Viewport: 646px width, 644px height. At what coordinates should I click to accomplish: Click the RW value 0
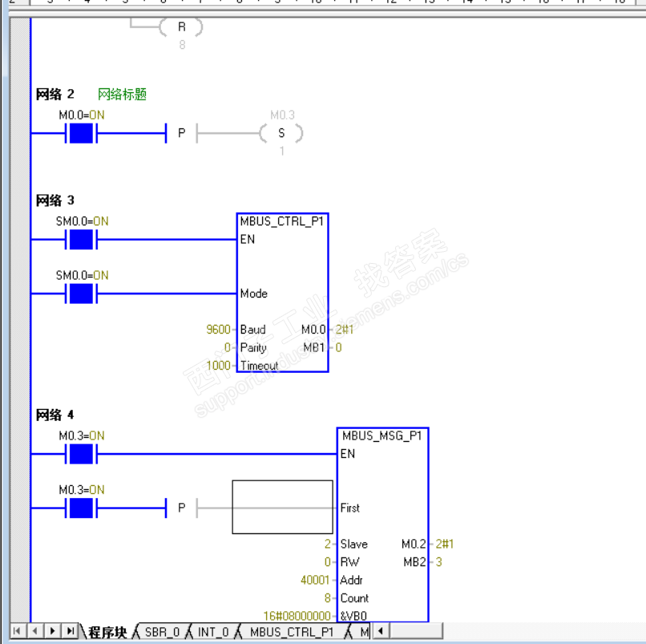pos(328,562)
